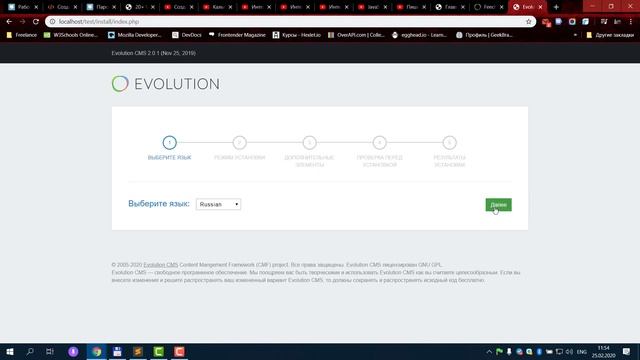The height and width of the screenshot is (360, 640).
Task: Click the Chrome taskbar icon
Action: [x=96, y=351]
